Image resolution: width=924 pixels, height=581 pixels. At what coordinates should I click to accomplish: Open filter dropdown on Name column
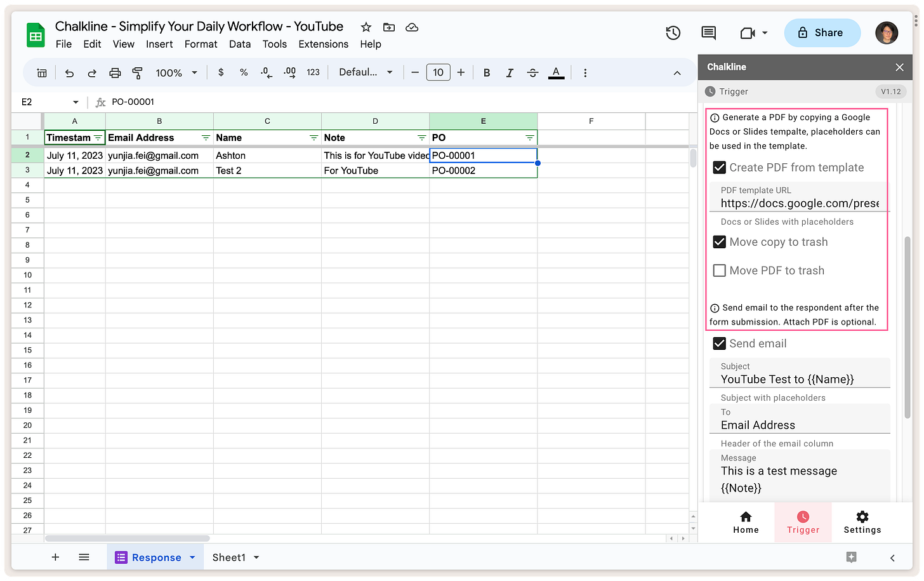pos(313,138)
